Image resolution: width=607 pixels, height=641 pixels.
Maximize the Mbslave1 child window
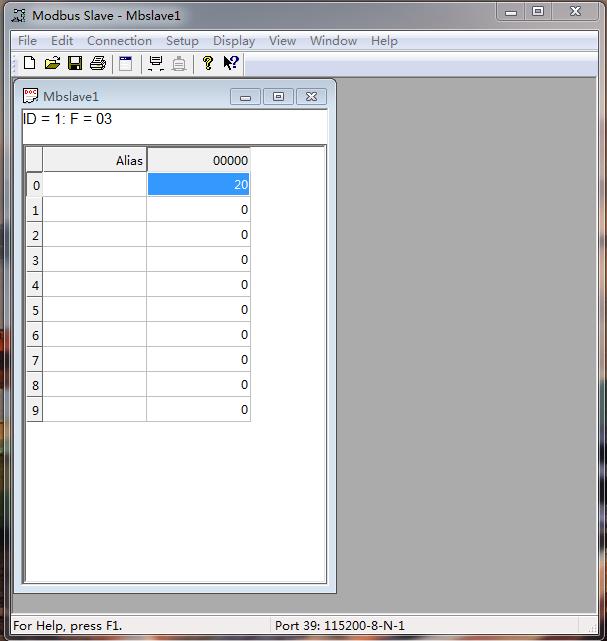(278, 96)
